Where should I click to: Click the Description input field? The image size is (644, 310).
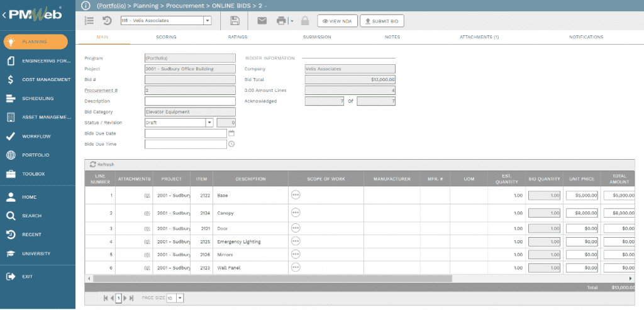point(190,101)
